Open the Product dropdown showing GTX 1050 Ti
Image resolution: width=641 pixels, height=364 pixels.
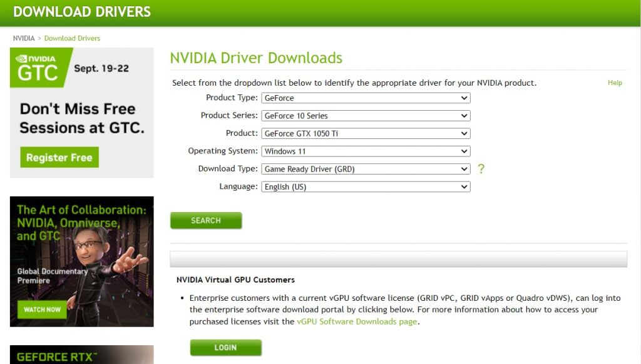point(366,134)
